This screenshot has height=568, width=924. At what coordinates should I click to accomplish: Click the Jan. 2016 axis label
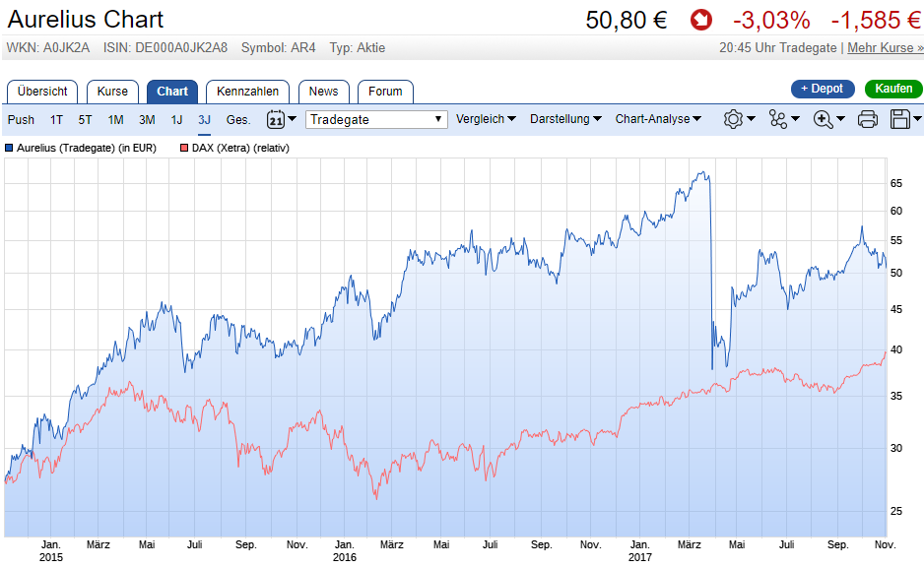[x=345, y=551]
